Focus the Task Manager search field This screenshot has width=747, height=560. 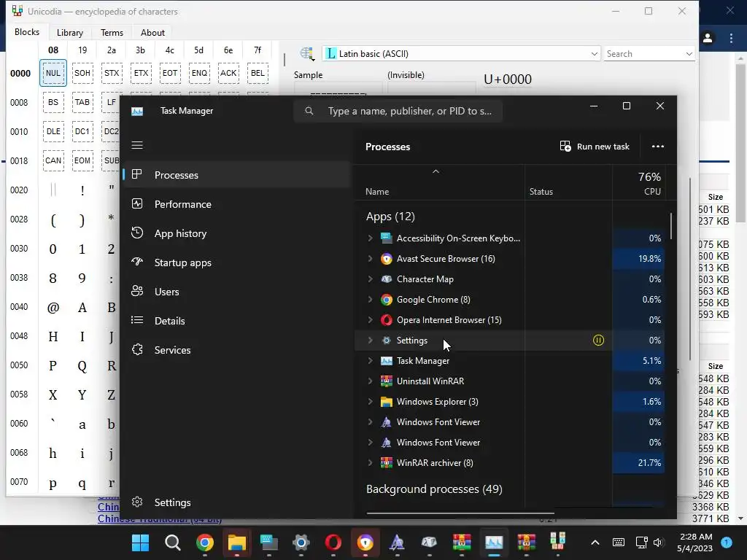[398, 111]
